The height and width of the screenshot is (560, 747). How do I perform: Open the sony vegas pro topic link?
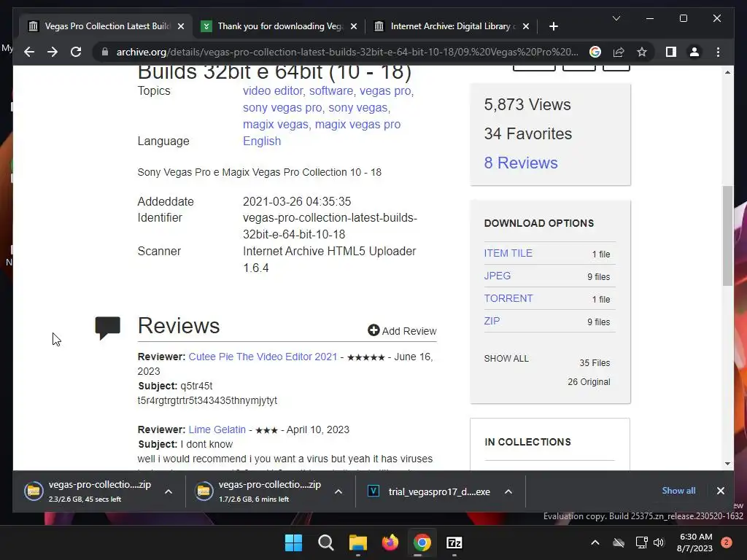[x=282, y=108]
